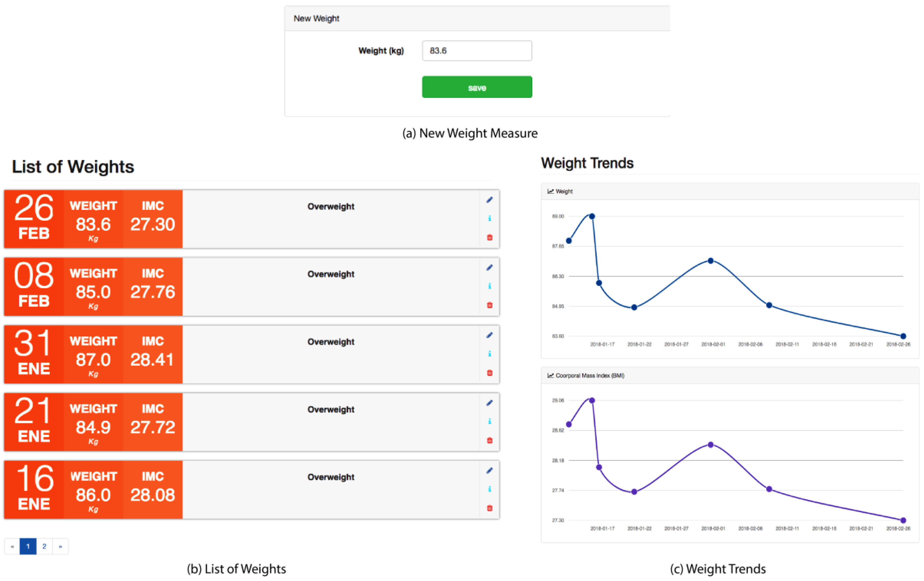Delete the 26 FEB weight entry trash icon

click(x=490, y=238)
